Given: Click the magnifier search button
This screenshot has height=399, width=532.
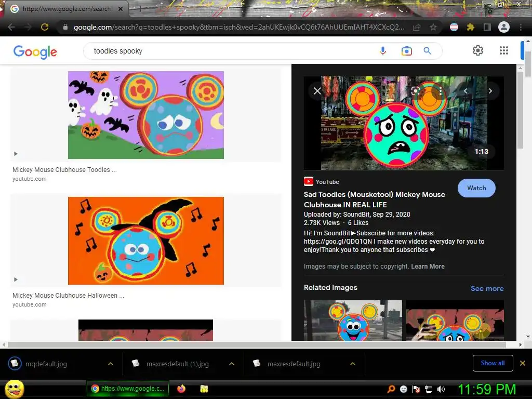Looking at the screenshot, I should (x=427, y=51).
